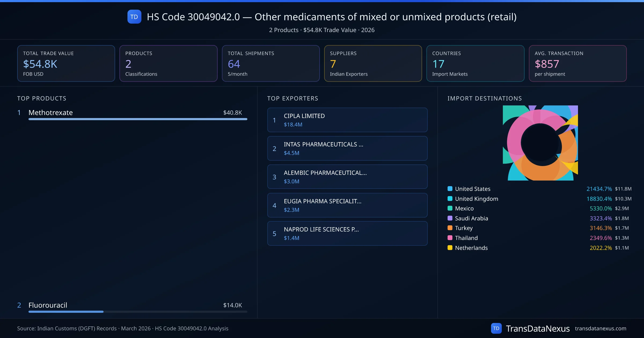Viewport: 644px width, 338px height.
Task: Click the Turkey orange legend swatch
Action: pos(450,228)
